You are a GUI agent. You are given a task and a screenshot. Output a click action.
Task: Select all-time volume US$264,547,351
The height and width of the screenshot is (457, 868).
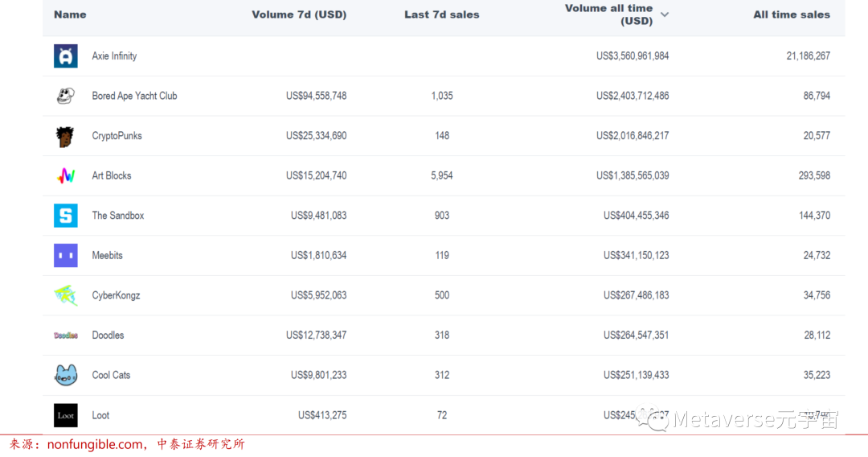pos(636,336)
